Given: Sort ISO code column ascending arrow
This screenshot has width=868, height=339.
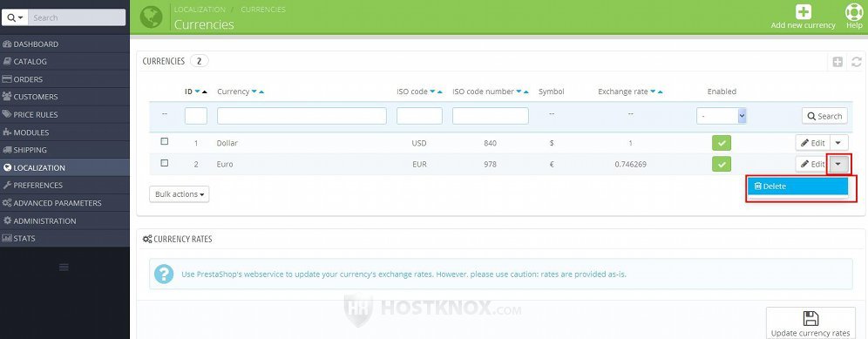Looking at the screenshot, I should coord(439,92).
